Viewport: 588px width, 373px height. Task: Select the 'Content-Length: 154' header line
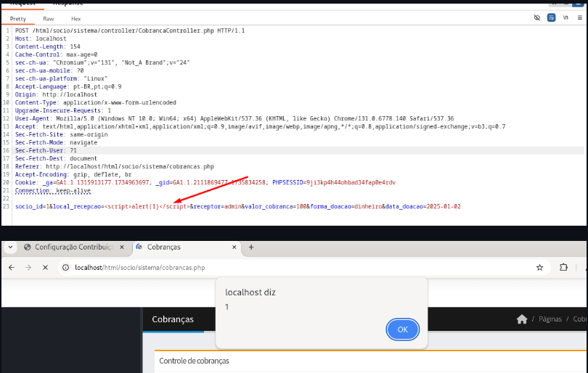[x=48, y=46]
